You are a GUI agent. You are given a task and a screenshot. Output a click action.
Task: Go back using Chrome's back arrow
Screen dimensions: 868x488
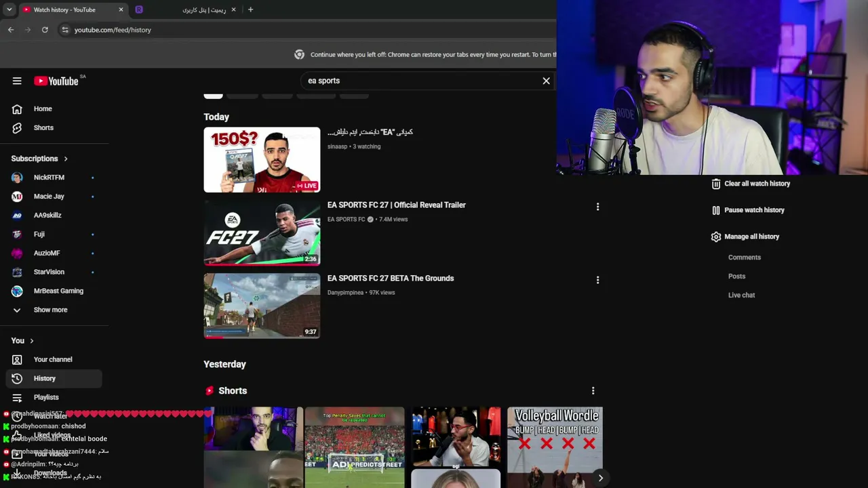[11, 30]
